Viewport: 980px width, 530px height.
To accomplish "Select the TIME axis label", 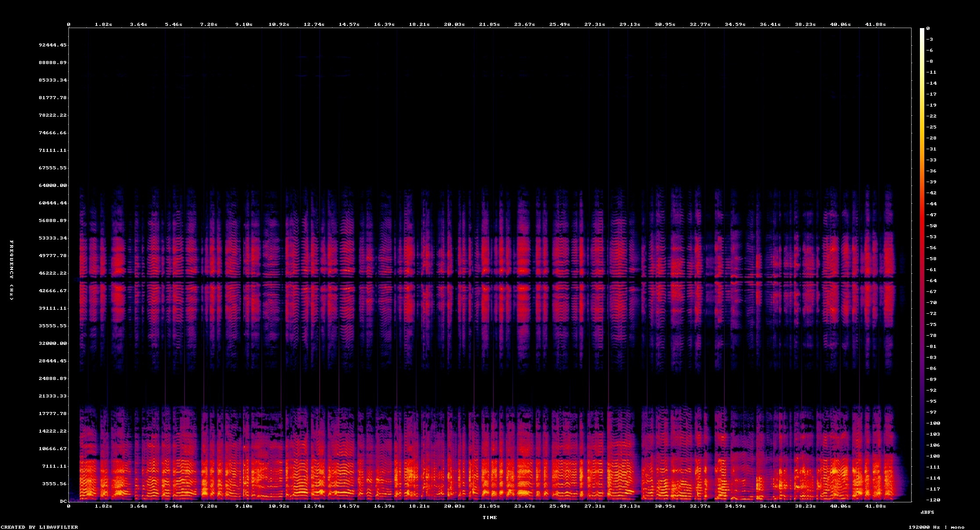I will pos(490,518).
